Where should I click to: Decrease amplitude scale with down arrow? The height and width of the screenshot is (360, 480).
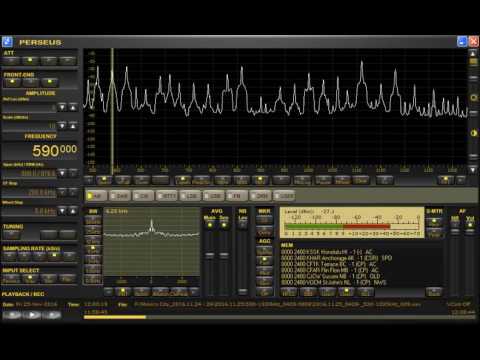(x=62, y=126)
